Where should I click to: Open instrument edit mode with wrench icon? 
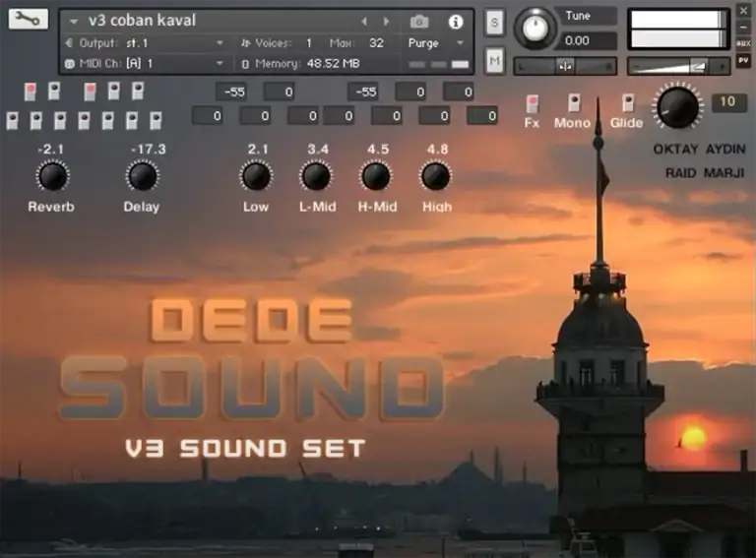tap(28, 20)
